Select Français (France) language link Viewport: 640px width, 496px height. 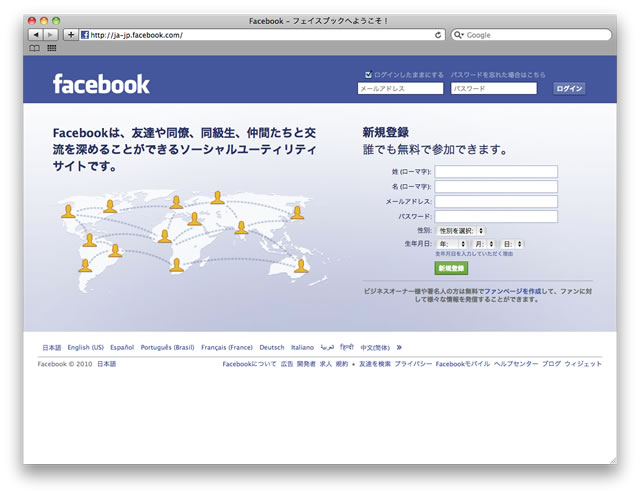point(227,347)
